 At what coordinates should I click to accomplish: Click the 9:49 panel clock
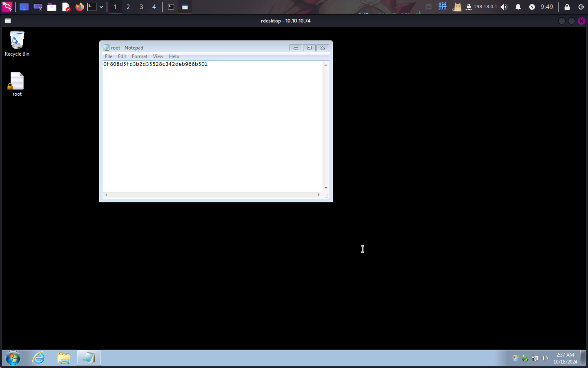[x=547, y=7]
